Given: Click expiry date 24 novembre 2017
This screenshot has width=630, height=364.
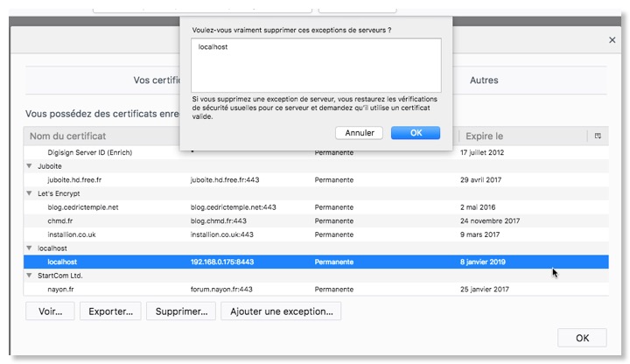Looking at the screenshot, I should pos(490,221).
